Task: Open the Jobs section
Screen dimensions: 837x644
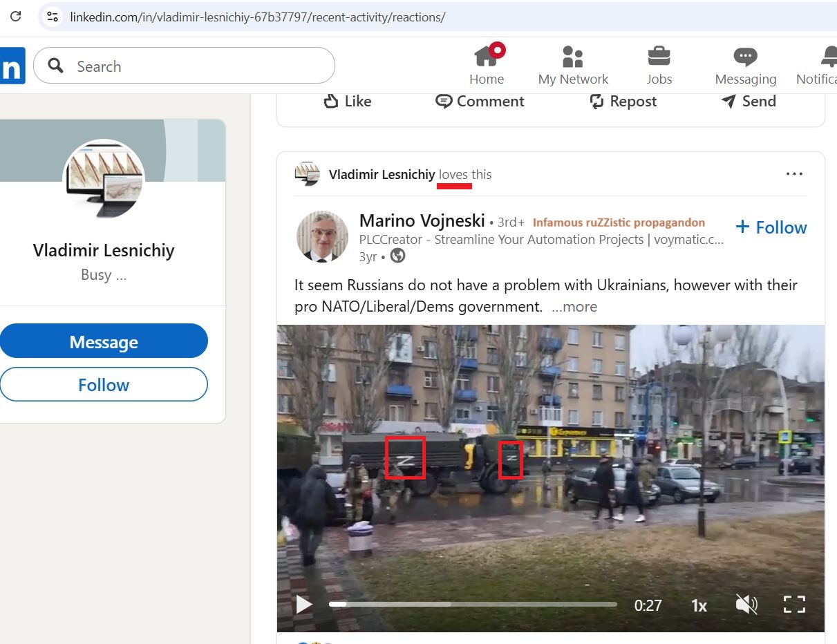Action: click(659, 66)
